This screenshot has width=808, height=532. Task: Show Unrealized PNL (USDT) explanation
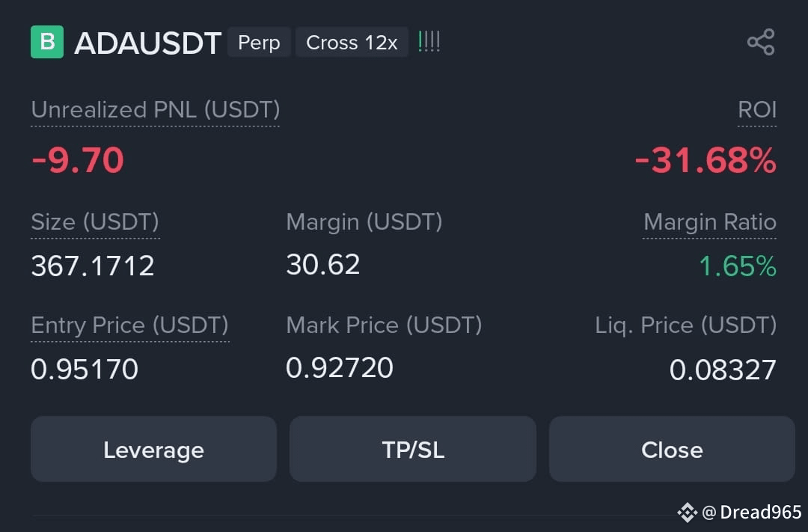coord(155,110)
